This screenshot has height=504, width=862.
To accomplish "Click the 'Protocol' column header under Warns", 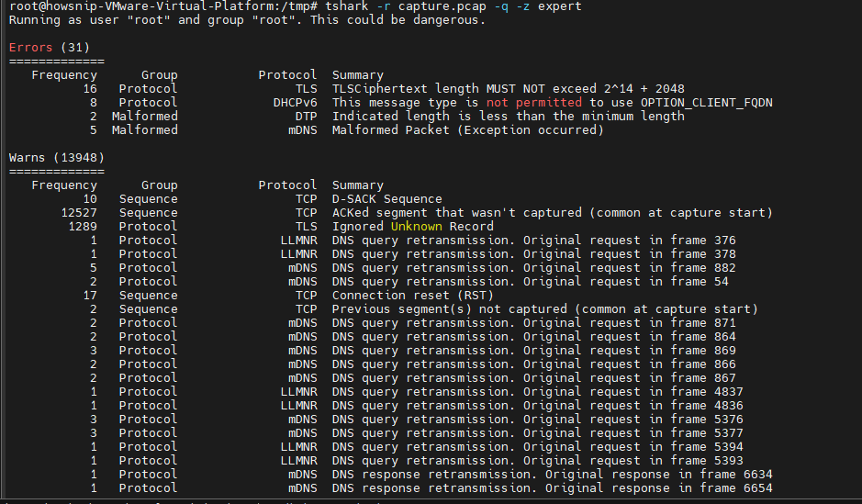I will tap(287, 185).
